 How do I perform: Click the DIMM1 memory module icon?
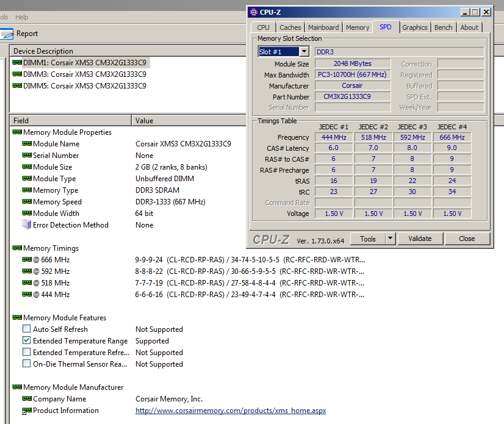(x=17, y=62)
